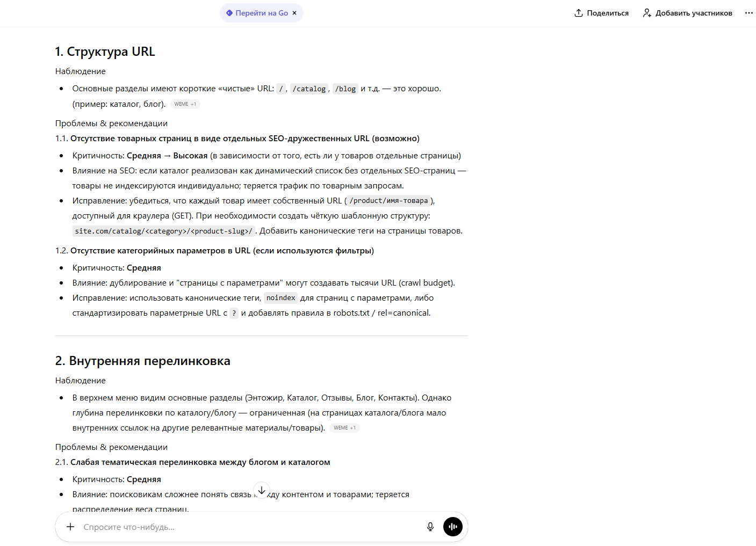Start dictation with the microphone icon
This screenshot has width=756, height=546.
[x=430, y=527]
